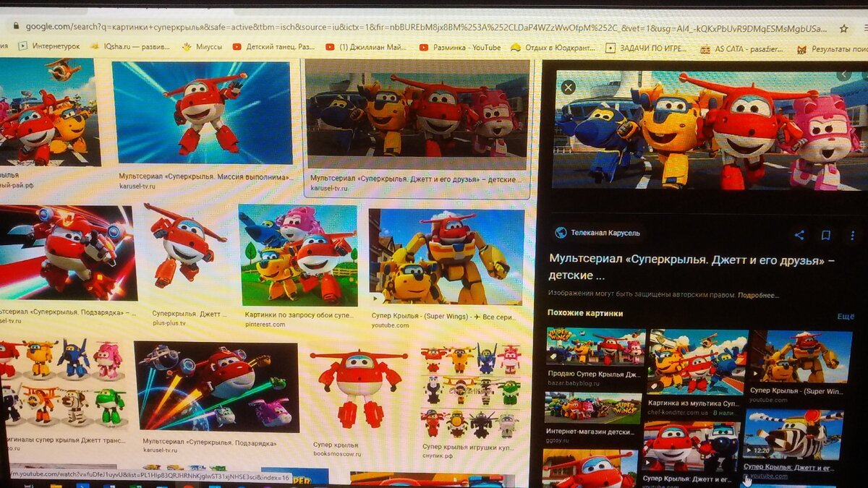This screenshot has width=868, height=488.
Task: Open dark Jett Подзарядка result in second row
Action: point(67,253)
